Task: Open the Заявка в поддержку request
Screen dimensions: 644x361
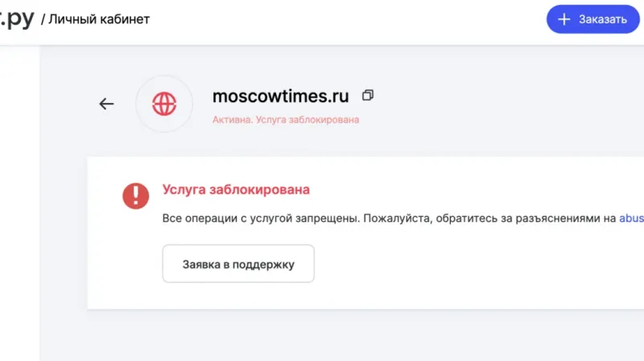Action: coord(238,264)
